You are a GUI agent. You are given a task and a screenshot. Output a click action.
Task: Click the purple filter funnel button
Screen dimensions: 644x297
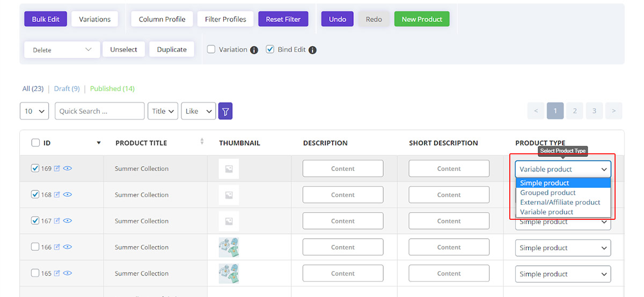click(225, 112)
